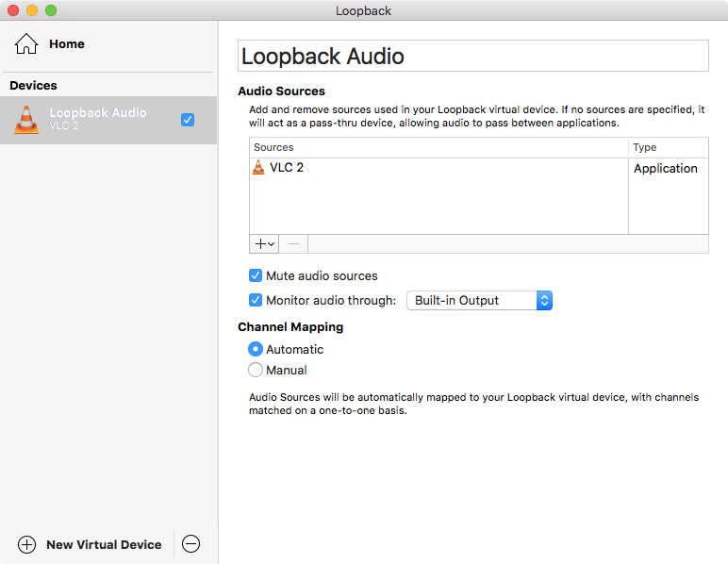Click the house icon beside Home
The height and width of the screenshot is (564, 728).
tap(26, 43)
